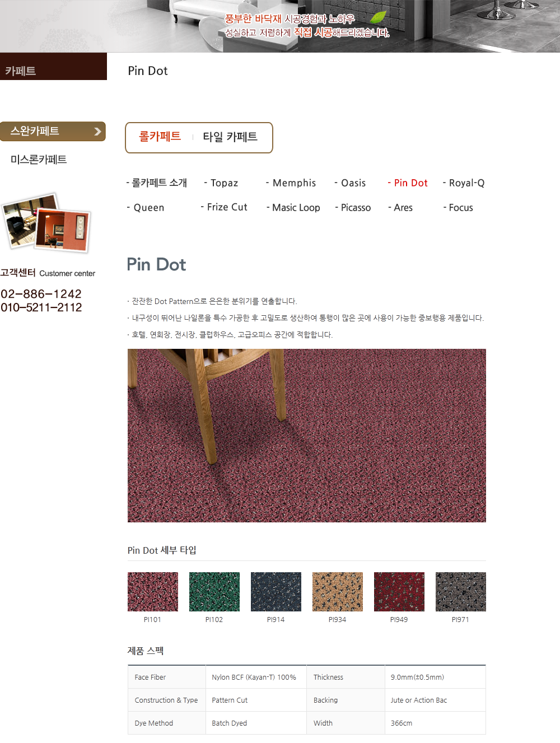Open the Oasis product link

coord(350,183)
